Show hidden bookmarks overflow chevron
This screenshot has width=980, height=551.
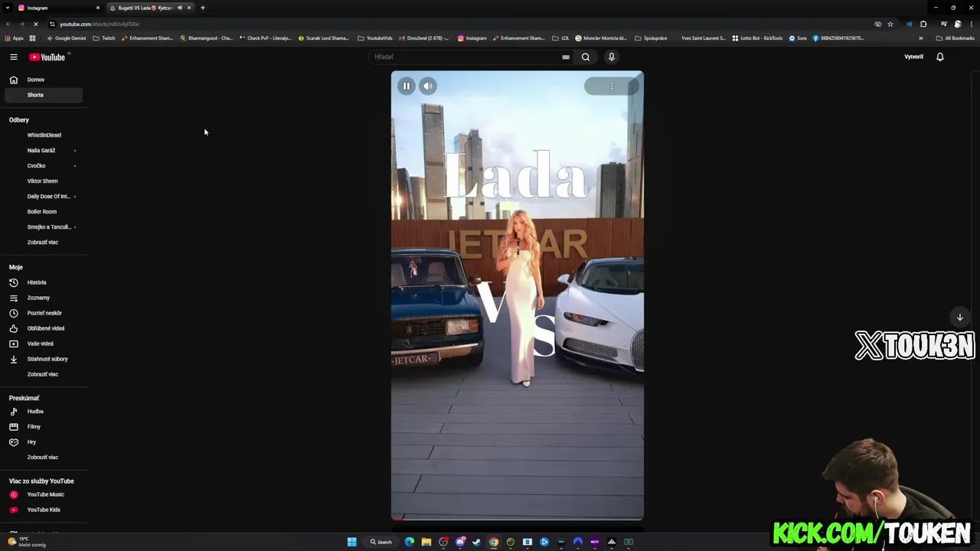pyautogui.click(x=921, y=38)
